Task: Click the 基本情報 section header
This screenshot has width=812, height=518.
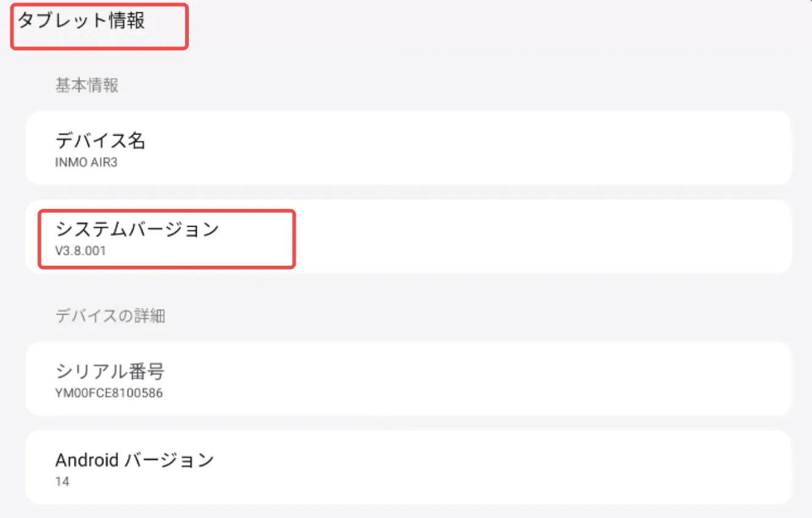Action: pos(87,86)
